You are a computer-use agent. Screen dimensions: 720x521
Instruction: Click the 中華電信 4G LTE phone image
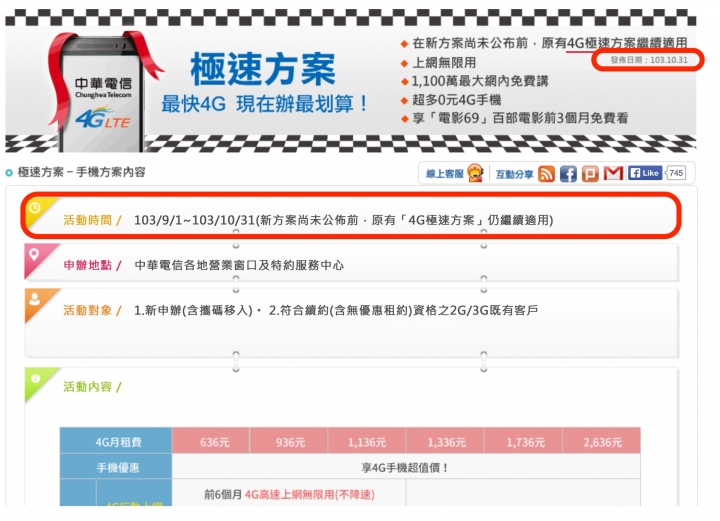[x=102, y=92]
